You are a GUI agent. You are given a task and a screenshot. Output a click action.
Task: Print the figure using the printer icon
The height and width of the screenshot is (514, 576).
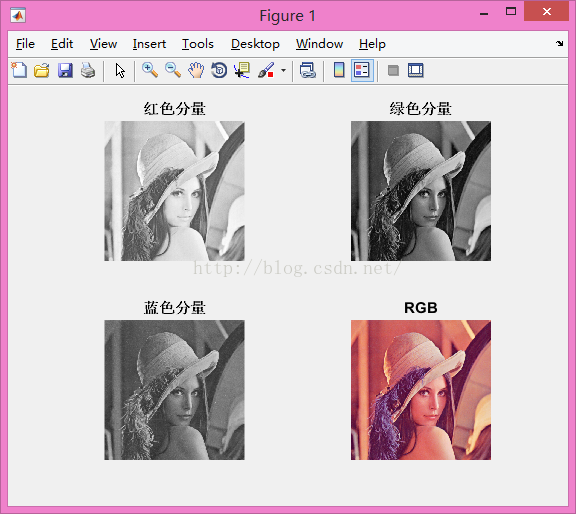click(88, 70)
